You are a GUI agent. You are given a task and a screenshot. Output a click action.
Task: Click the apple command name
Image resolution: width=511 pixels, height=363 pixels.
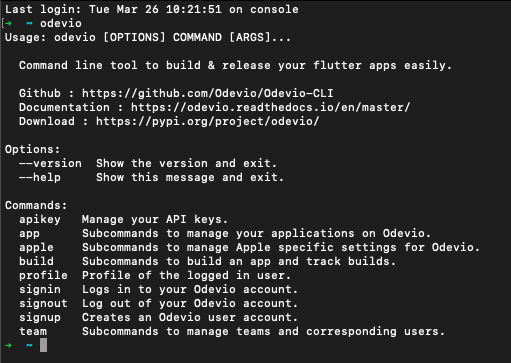tap(36, 247)
